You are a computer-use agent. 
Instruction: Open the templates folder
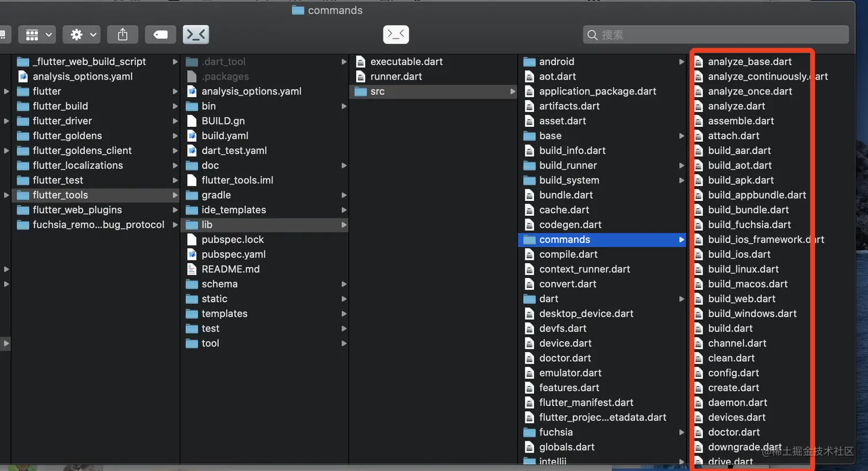(x=265, y=314)
